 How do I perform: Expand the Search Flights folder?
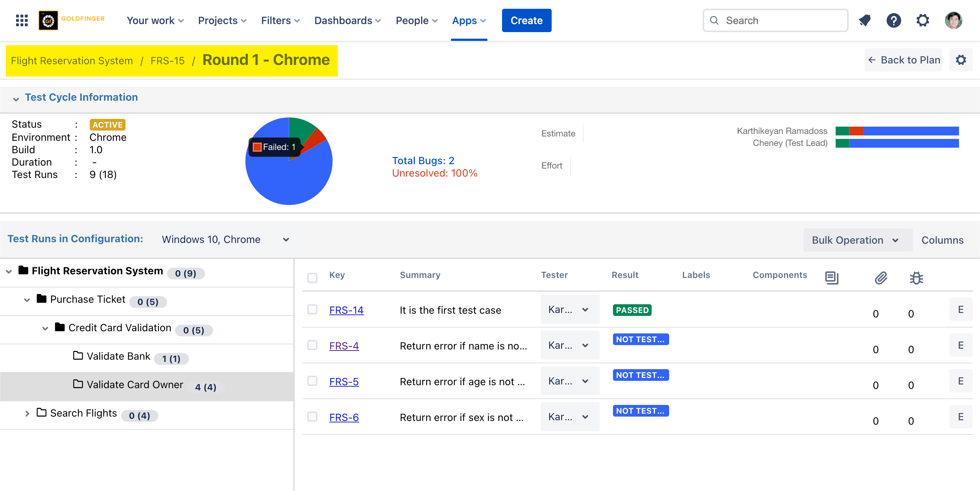pyautogui.click(x=27, y=413)
